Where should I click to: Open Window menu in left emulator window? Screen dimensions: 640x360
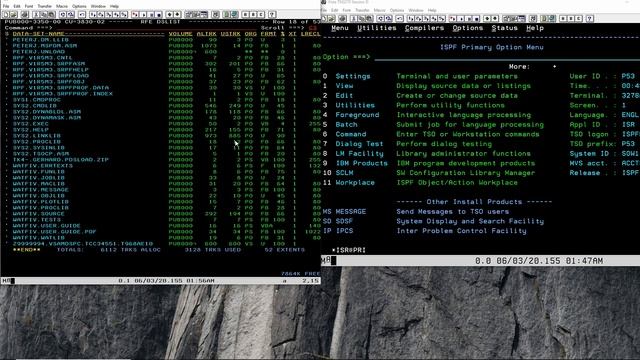coord(98,6)
